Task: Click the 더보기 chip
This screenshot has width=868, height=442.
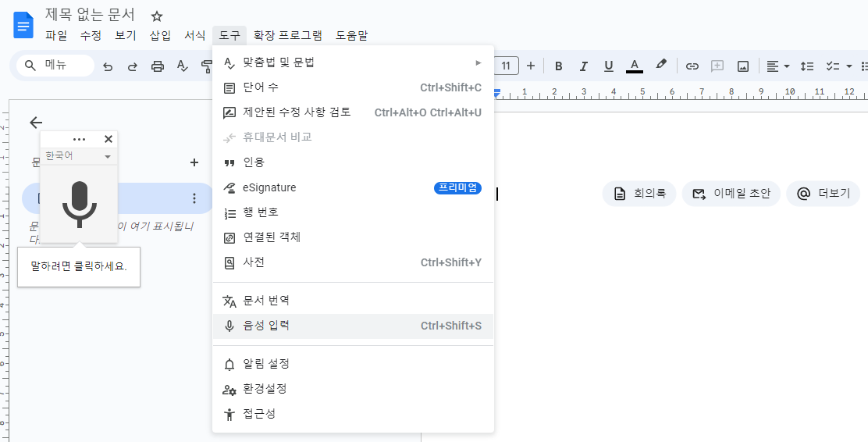Action: pyautogui.click(x=824, y=194)
